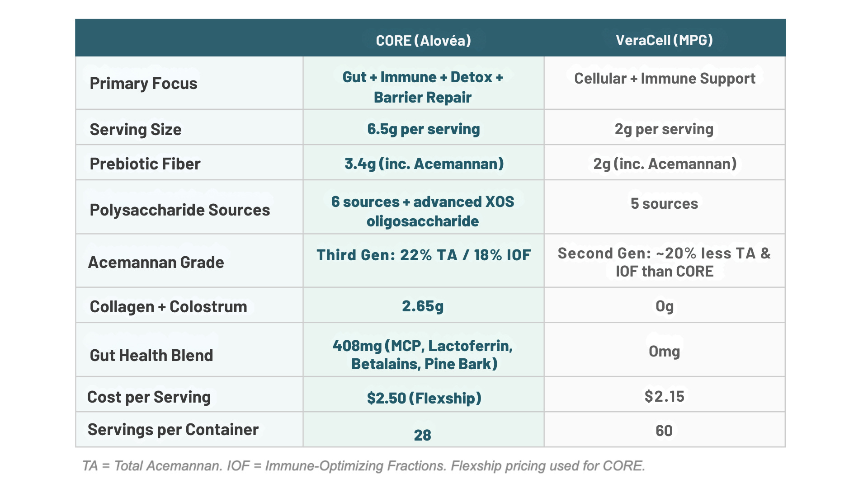Click the Cost per Serving label
The width and height of the screenshot is (868, 488).
[x=149, y=397]
